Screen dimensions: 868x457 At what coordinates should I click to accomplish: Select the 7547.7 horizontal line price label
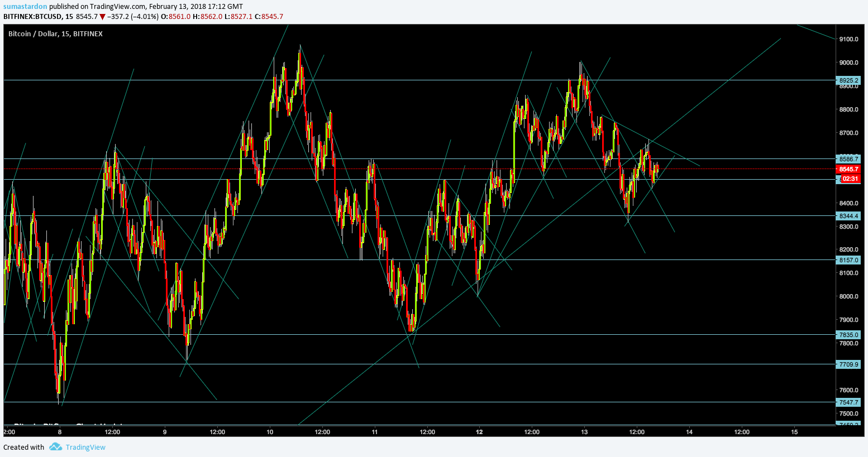pyautogui.click(x=849, y=402)
